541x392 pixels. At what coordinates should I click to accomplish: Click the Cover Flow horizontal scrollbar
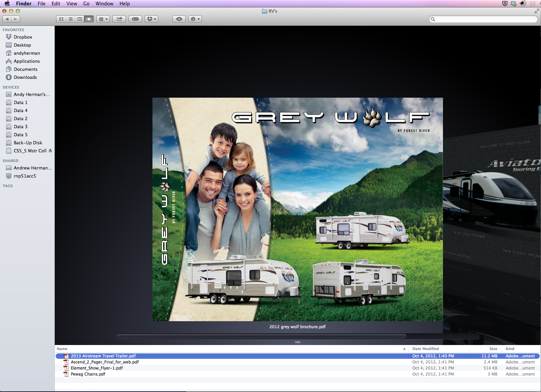tap(261, 336)
